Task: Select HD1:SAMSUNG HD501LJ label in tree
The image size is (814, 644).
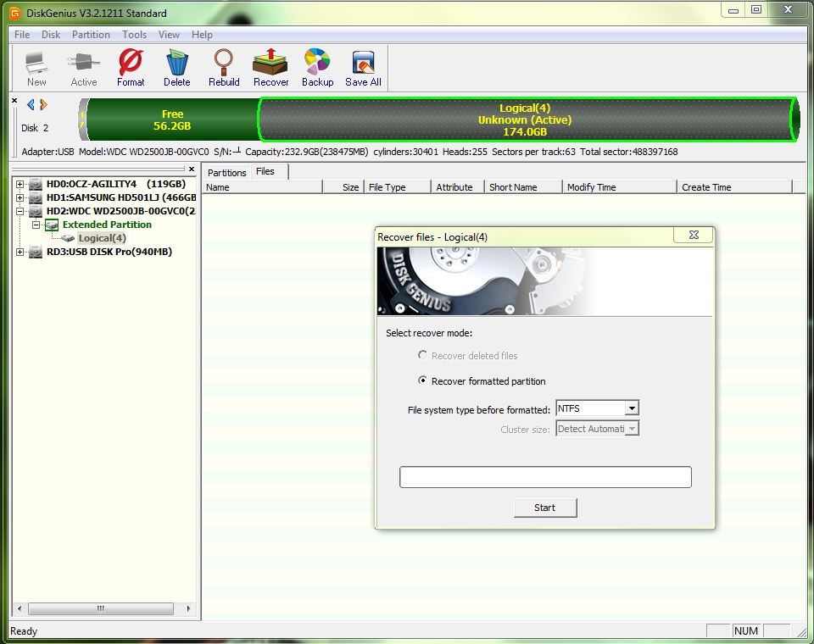Action: click(121, 197)
